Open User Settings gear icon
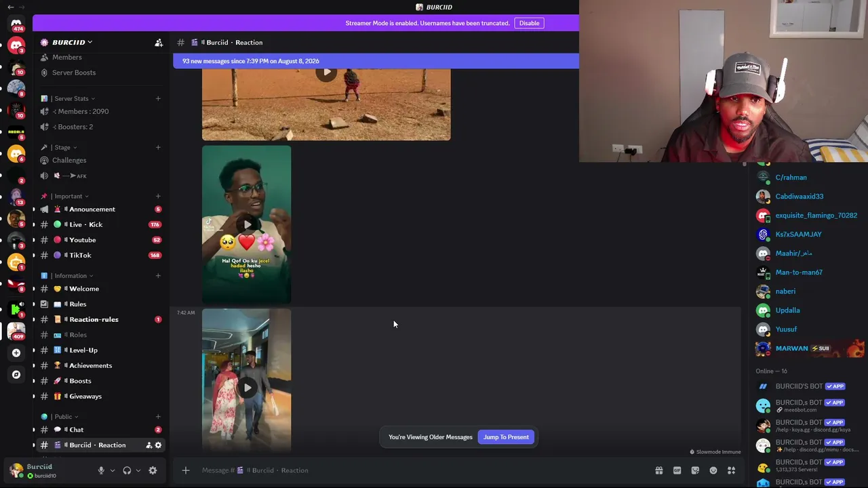 (x=153, y=470)
